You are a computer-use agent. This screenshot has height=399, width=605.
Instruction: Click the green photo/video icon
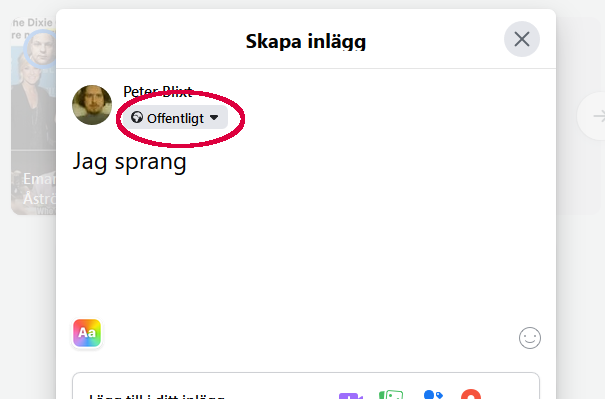pyautogui.click(x=391, y=395)
